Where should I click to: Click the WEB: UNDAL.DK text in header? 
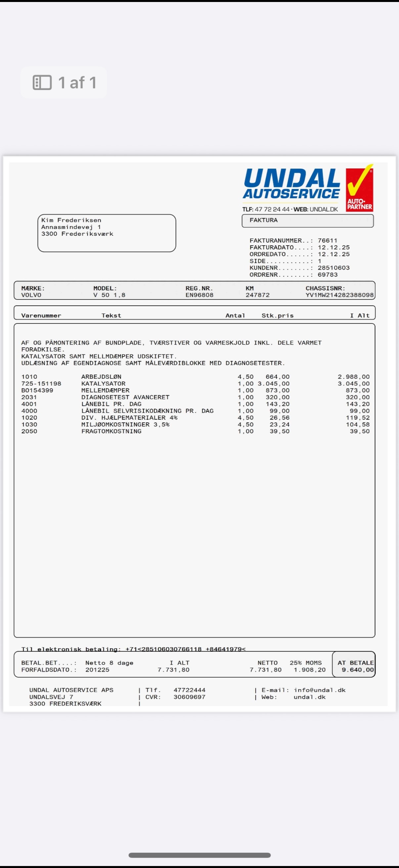click(316, 209)
